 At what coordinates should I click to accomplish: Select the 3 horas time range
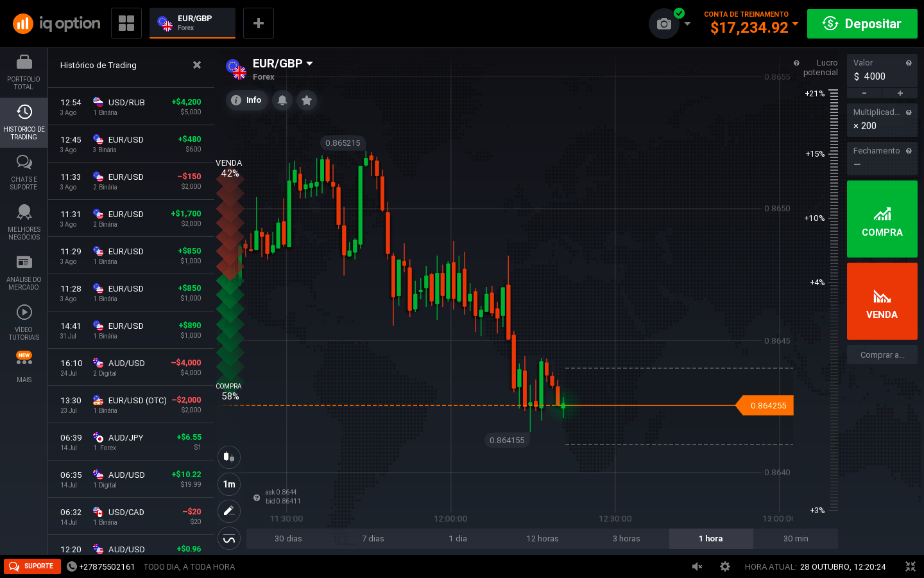click(x=626, y=539)
